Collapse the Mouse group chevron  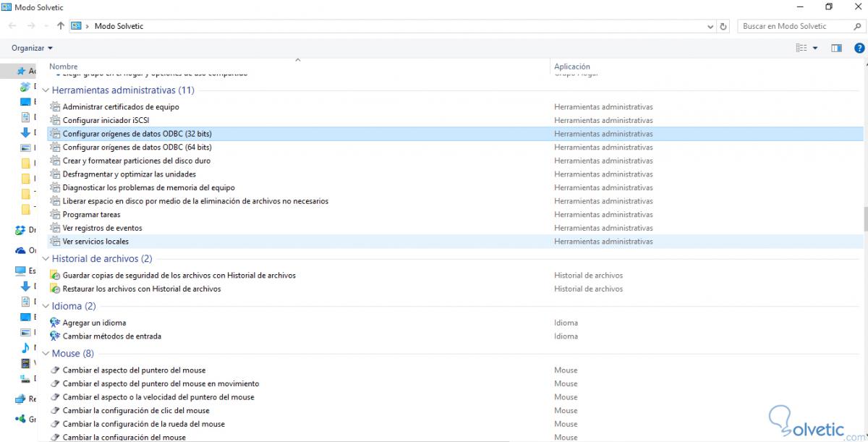[46, 354]
